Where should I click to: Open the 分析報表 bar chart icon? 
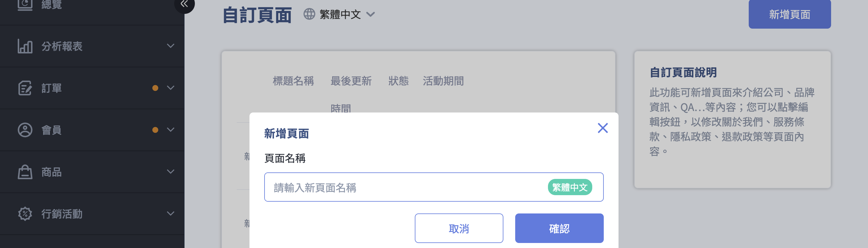pyautogui.click(x=25, y=46)
